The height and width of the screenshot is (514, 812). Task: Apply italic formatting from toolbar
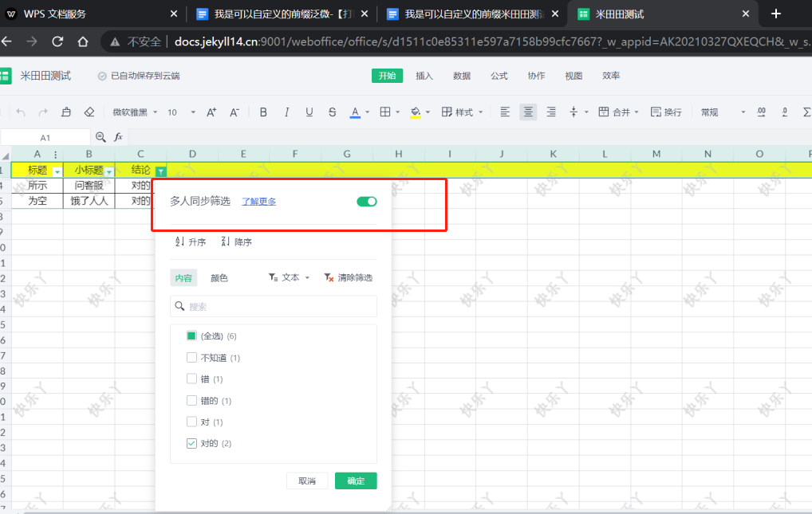[x=286, y=112]
